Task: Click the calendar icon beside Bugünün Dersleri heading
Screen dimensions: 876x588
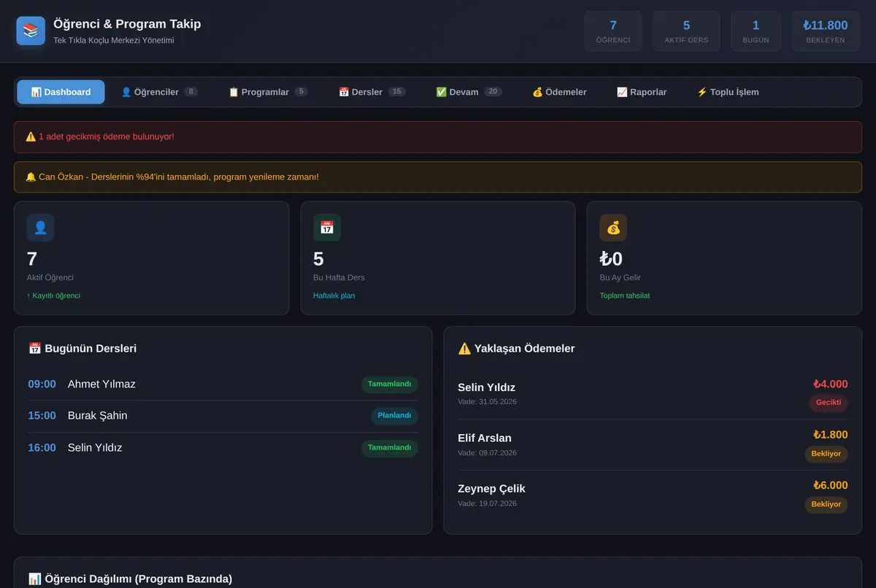Action: (34, 349)
